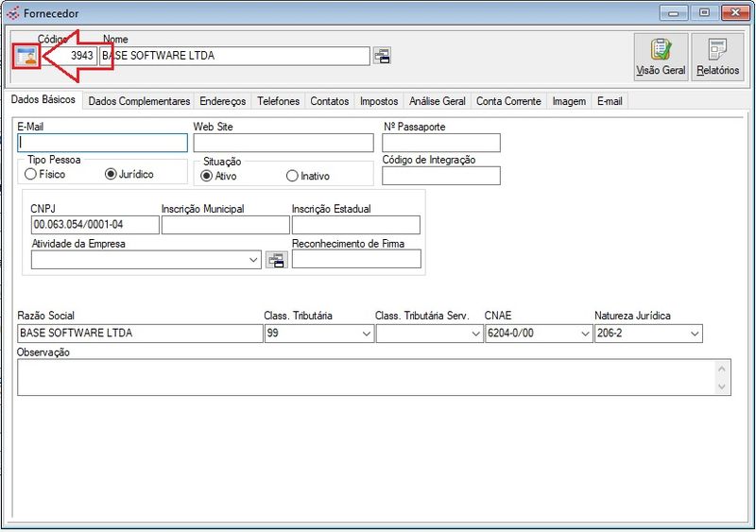Click the lookup icon next to Nome field

point(382,56)
